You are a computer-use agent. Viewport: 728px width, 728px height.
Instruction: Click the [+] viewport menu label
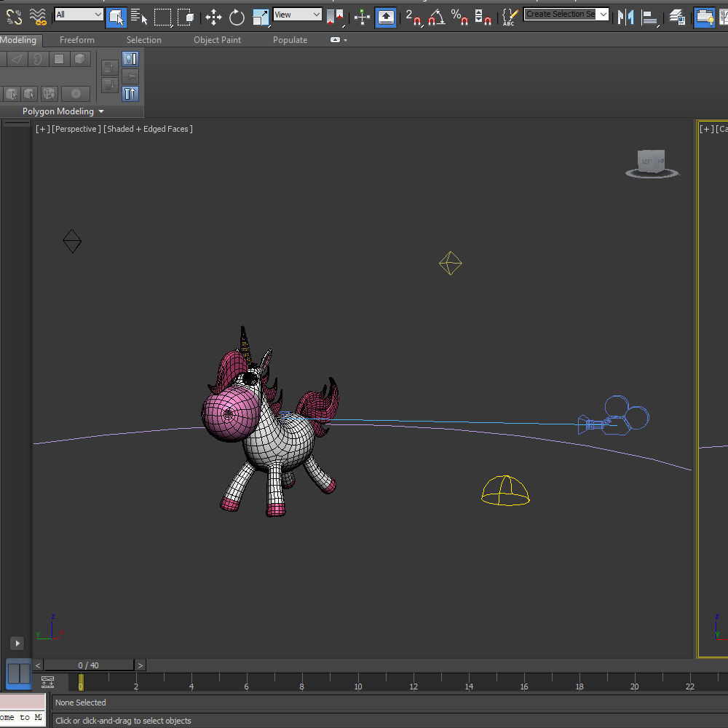tap(43, 129)
